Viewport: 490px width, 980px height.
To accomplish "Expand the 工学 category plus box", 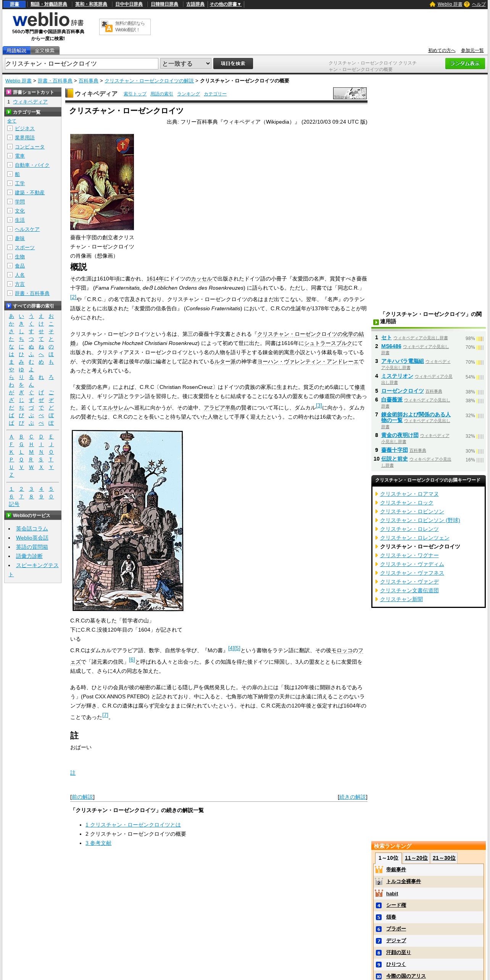I will (10, 183).
